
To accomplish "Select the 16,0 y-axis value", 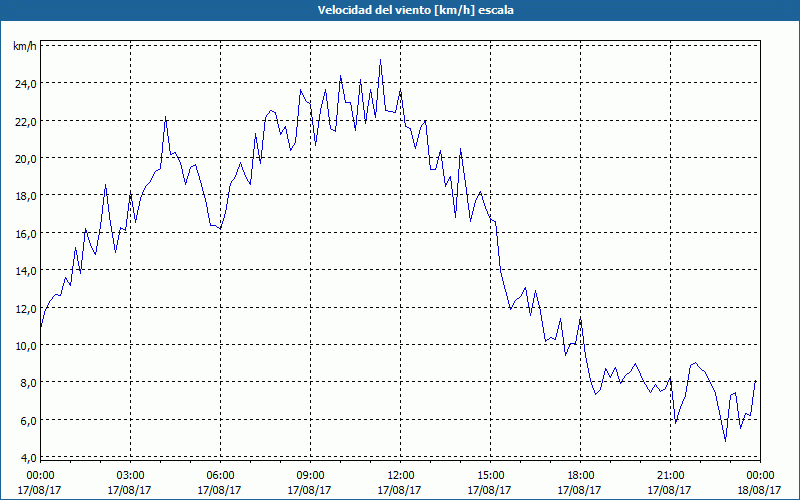I will point(25,234).
